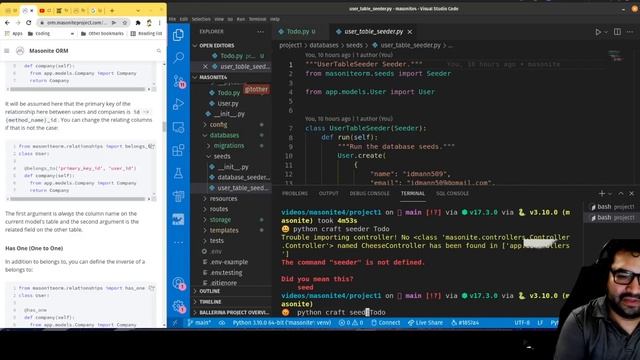Viewport: 640px width, 360px height.
Task: Open the Accounts menu in activity bar
Action: (179, 283)
